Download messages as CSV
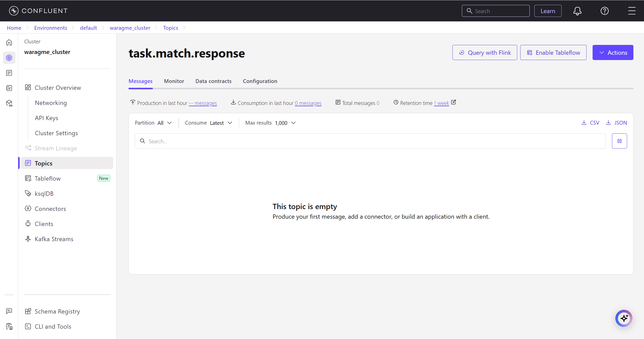The width and height of the screenshot is (644, 339). pos(591,123)
